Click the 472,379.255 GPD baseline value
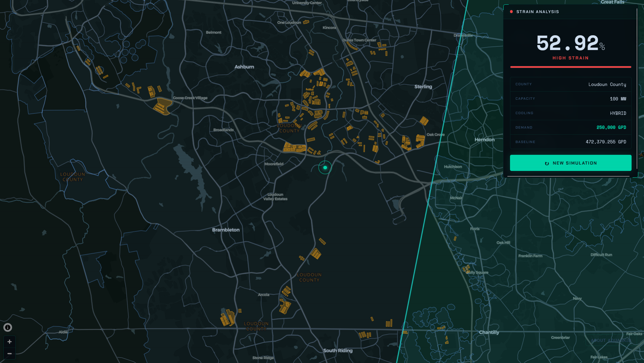This screenshot has width=644, height=363. 606,142
